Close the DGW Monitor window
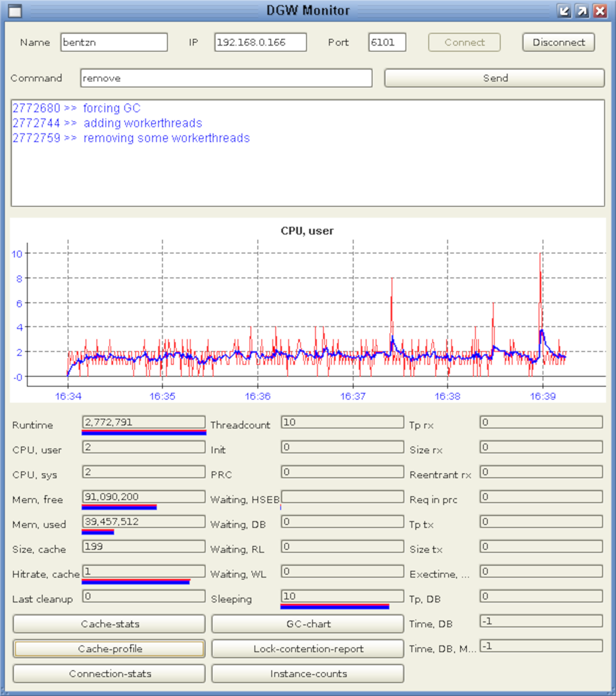The width and height of the screenshot is (616, 696). [x=600, y=10]
